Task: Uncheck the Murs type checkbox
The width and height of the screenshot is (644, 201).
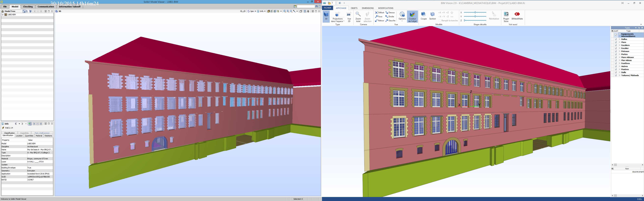Action: pos(616,42)
